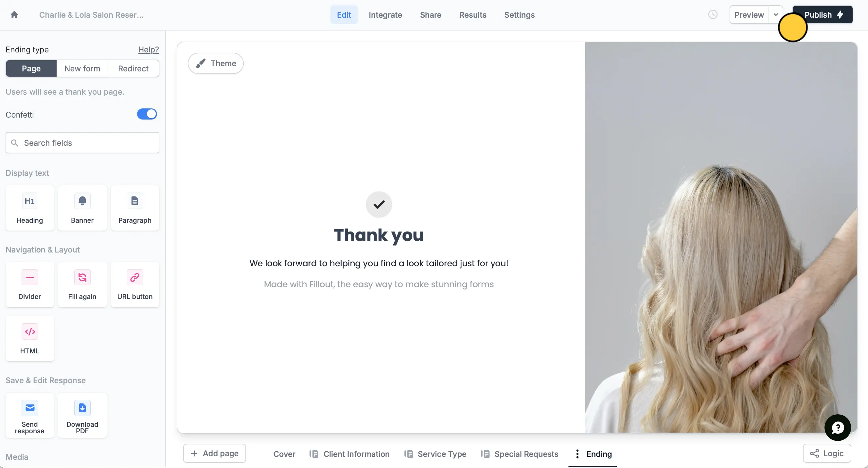Open the Theme editor
Image resolution: width=868 pixels, height=468 pixels.
216,63
